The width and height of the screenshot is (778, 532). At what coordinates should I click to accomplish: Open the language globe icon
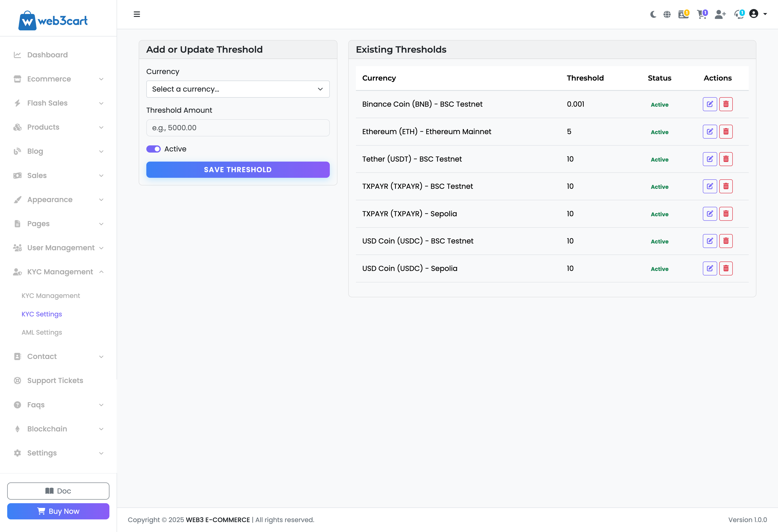click(667, 14)
